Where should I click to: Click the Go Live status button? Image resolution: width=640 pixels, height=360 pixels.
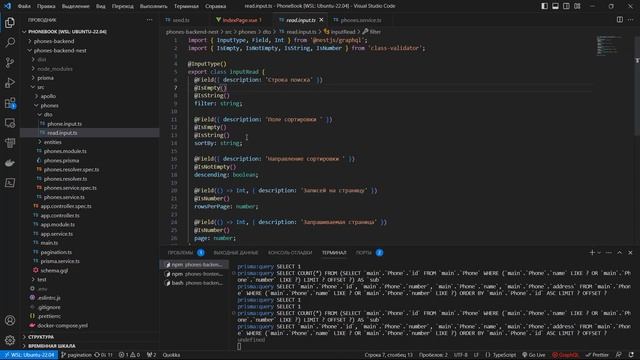click(534, 355)
